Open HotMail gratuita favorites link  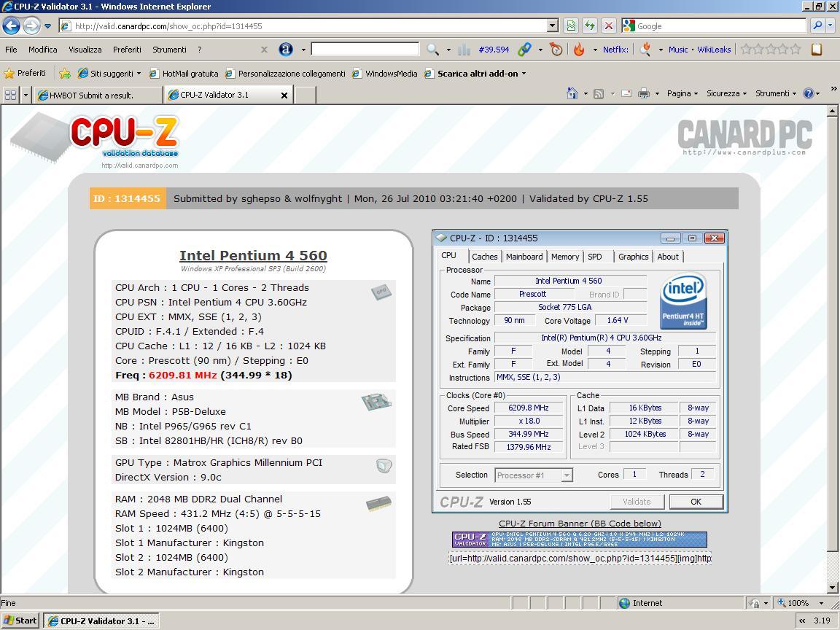pyautogui.click(x=184, y=74)
